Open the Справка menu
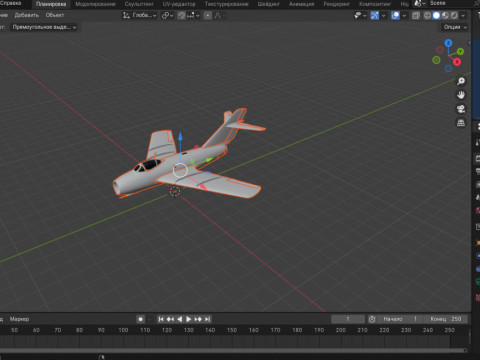The image size is (480, 360). pos(10,3)
